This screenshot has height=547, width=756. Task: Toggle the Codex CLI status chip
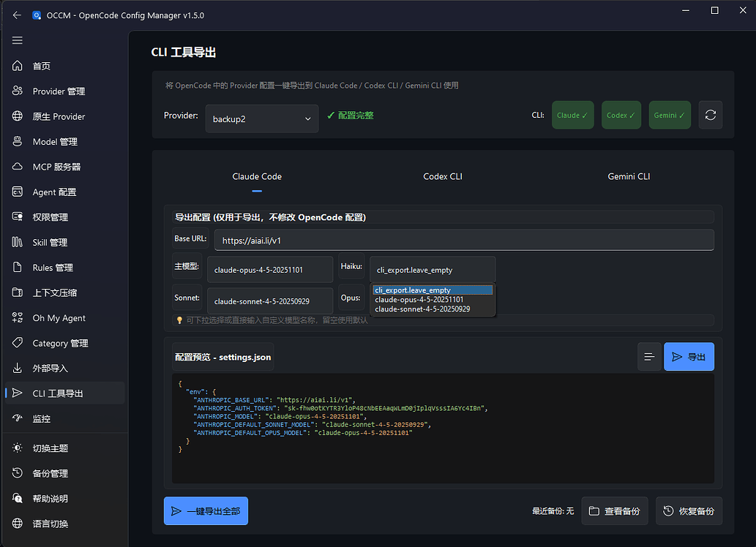tap(621, 116)
